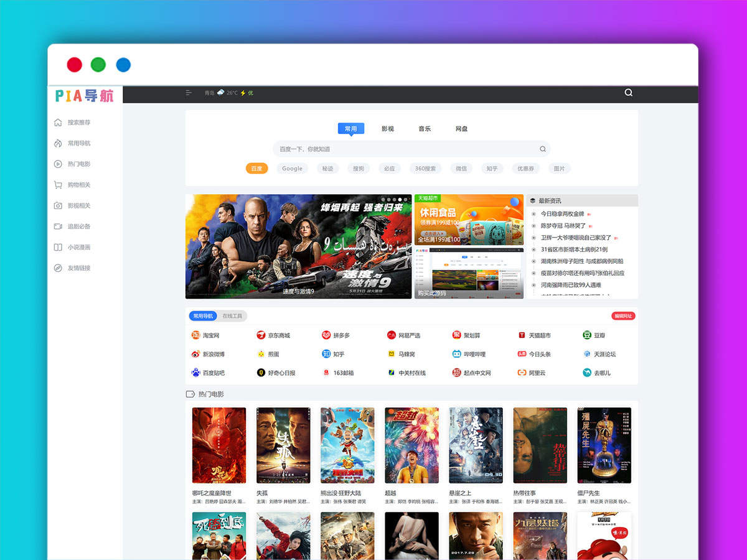Open the 豆瓣 site icon

(586, 335)
